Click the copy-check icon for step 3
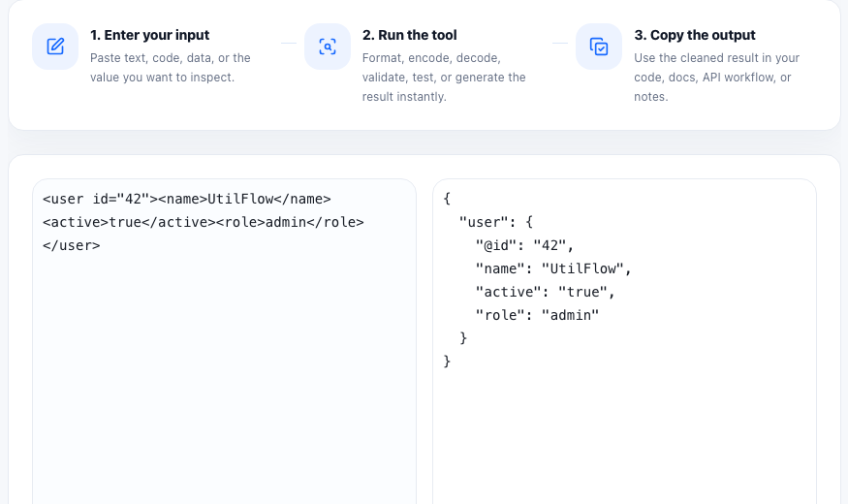 (x=599, y=47)
